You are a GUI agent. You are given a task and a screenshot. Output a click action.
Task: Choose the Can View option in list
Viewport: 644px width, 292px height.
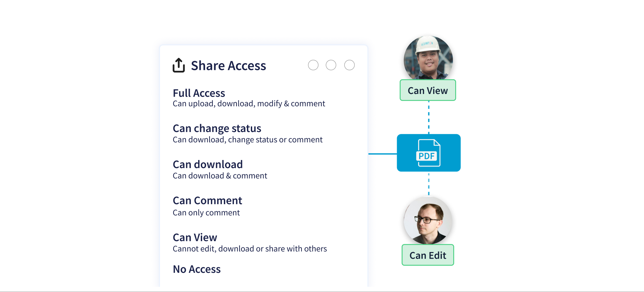(195, 237)
